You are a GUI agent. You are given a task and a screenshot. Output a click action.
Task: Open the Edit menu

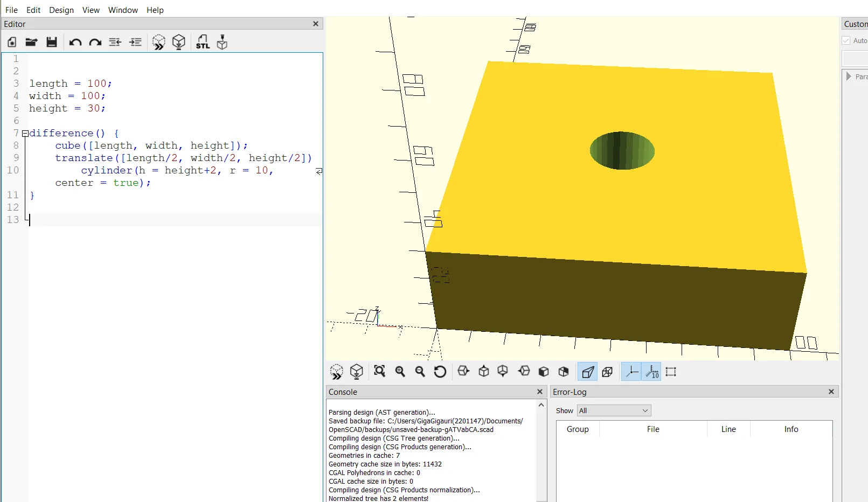[33, 10]
